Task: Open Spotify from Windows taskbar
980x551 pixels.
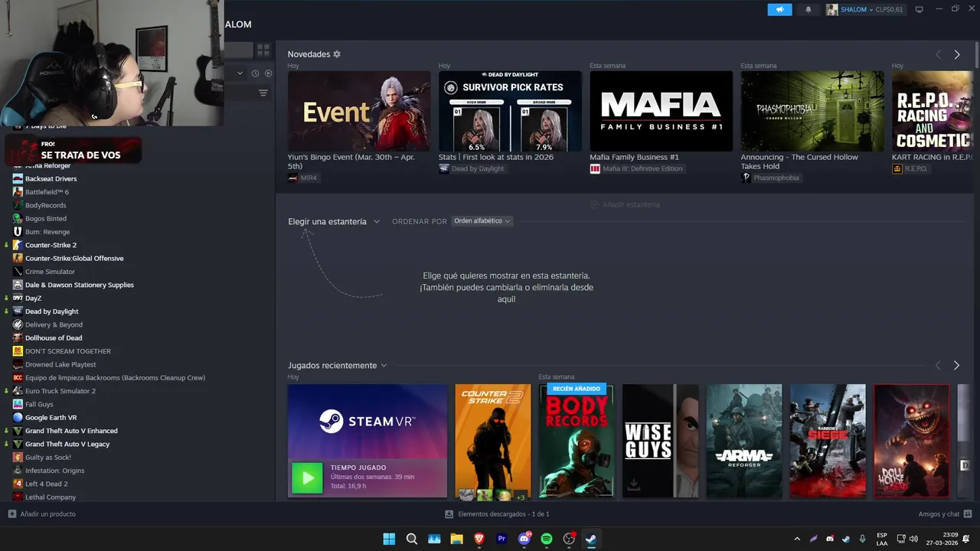Action: coord(547,539)
